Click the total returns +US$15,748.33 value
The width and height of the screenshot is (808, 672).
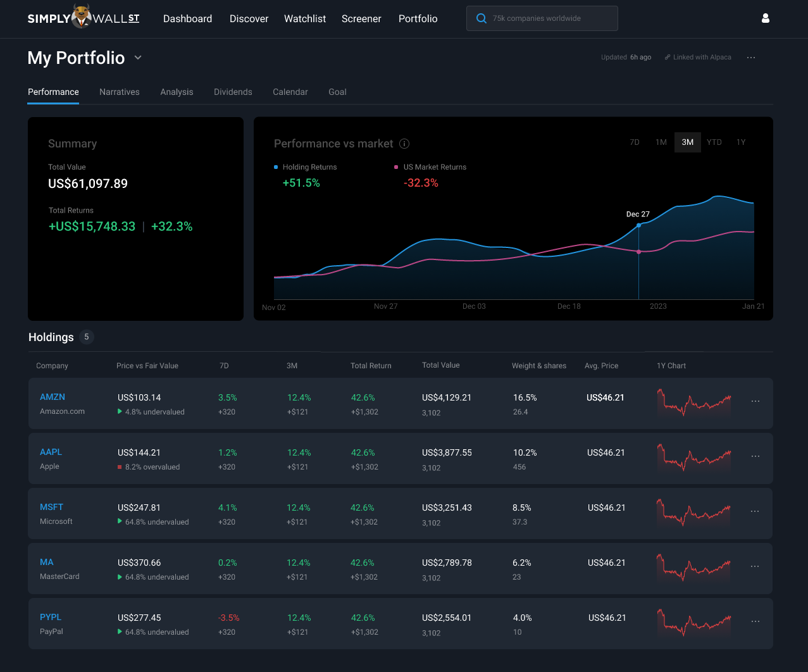[x=92, y=227]
